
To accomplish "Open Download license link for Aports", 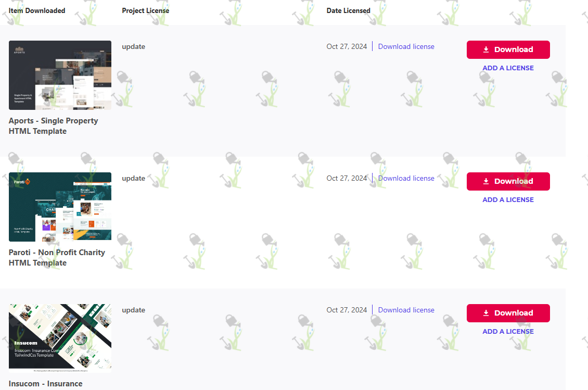I will (406, 46).
